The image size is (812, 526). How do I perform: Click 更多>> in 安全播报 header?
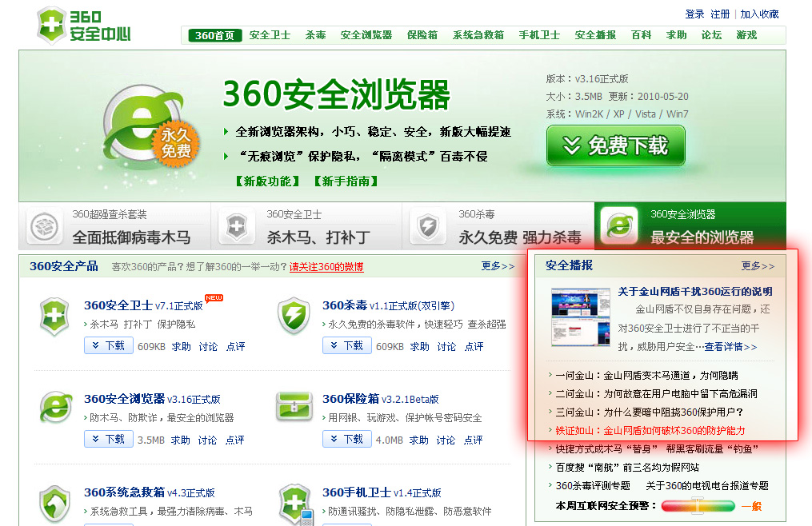pos(758,266)
